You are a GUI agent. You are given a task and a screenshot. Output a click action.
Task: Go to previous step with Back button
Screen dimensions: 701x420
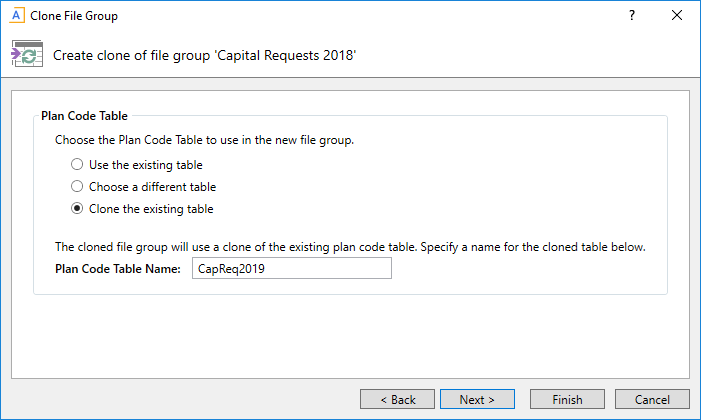pyautogui.click(x=397, y=400)
